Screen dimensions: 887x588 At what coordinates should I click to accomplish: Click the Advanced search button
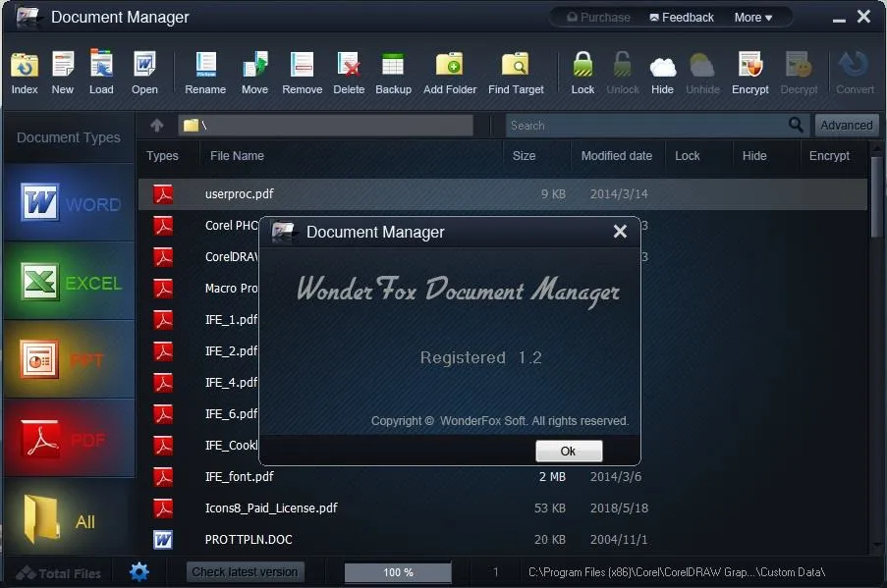pyautogui.click(x=847, y=125)
